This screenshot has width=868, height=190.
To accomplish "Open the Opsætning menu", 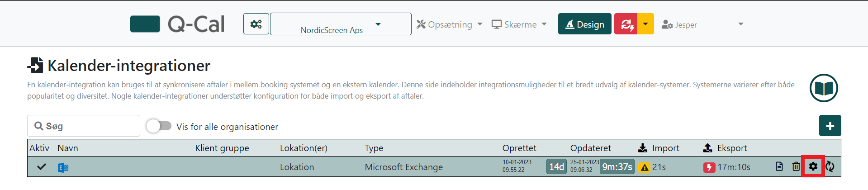I will click(450, 24).
